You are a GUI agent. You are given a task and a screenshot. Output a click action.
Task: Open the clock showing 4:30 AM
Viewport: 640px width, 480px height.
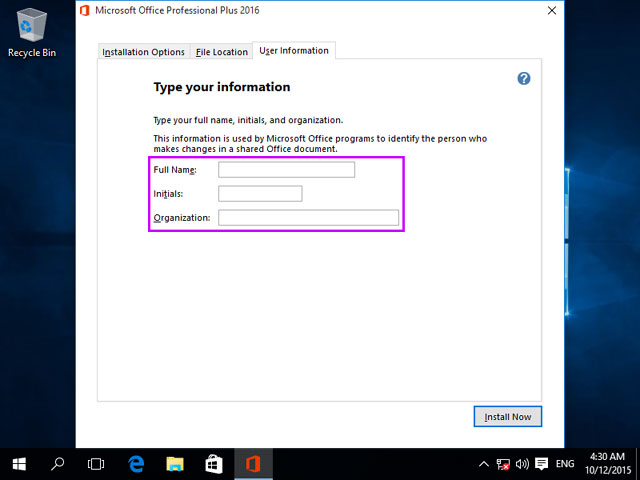(608, 464)
